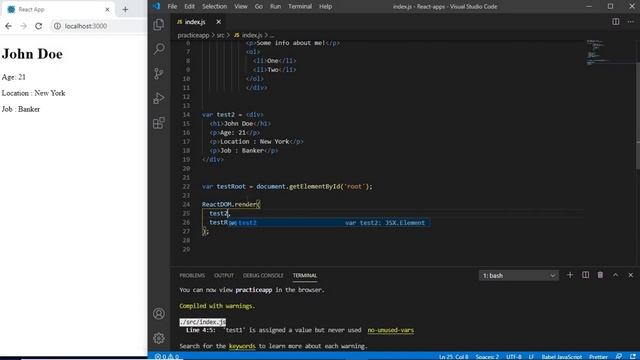Screen dimensions: 640x360
Task: Open the feedback icon in status bar
Action: (619, 356)
